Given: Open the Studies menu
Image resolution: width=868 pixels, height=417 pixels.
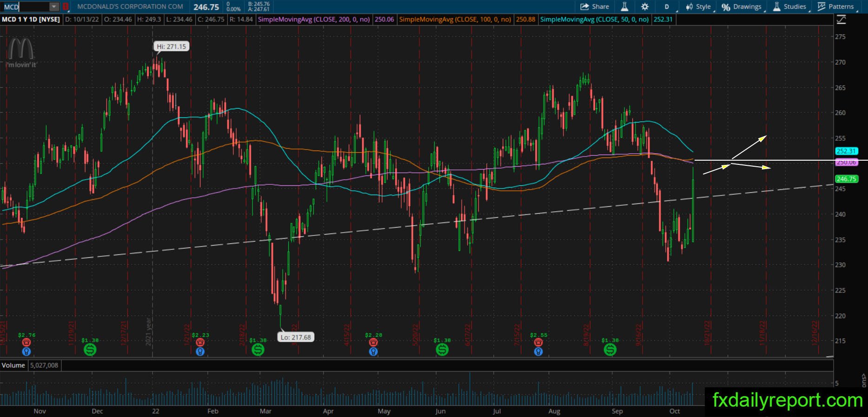Looking at the screenshot, I should pyautogui.click(x=790, y=7).
